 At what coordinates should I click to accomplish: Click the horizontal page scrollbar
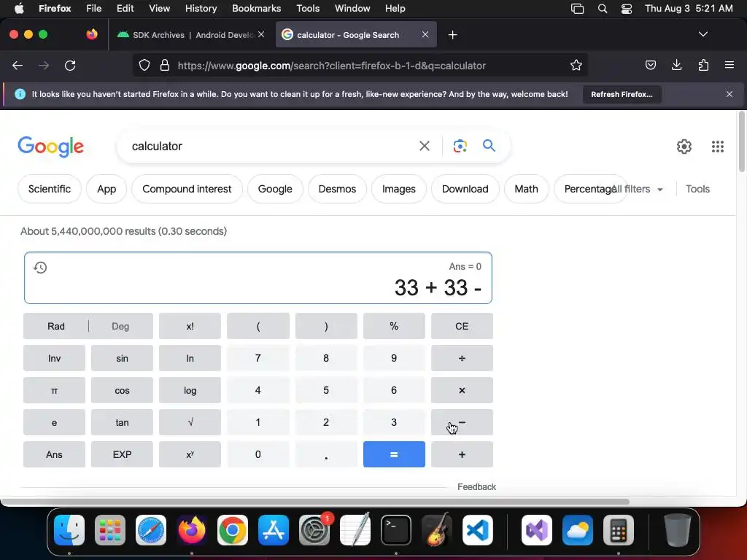click(x=314, y=502)
